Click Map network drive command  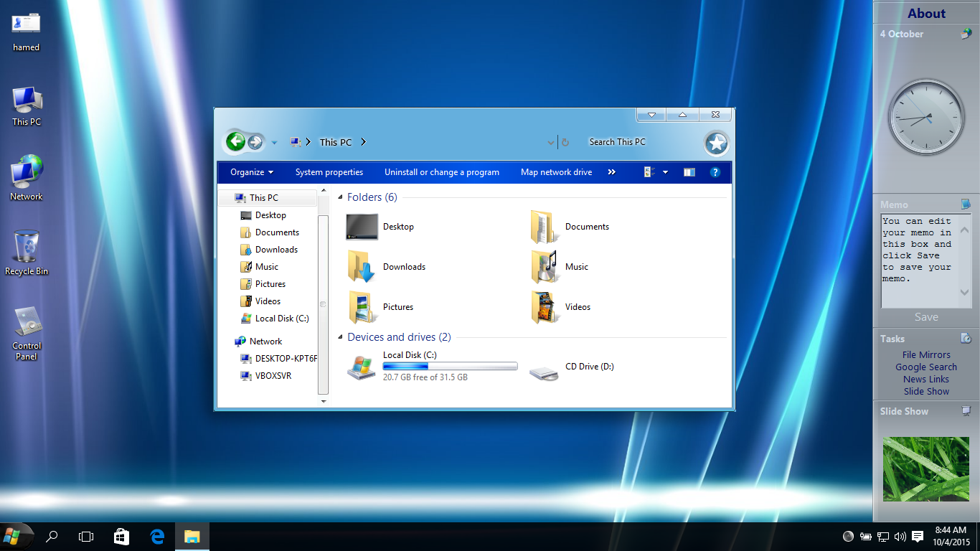coord(556,172)
